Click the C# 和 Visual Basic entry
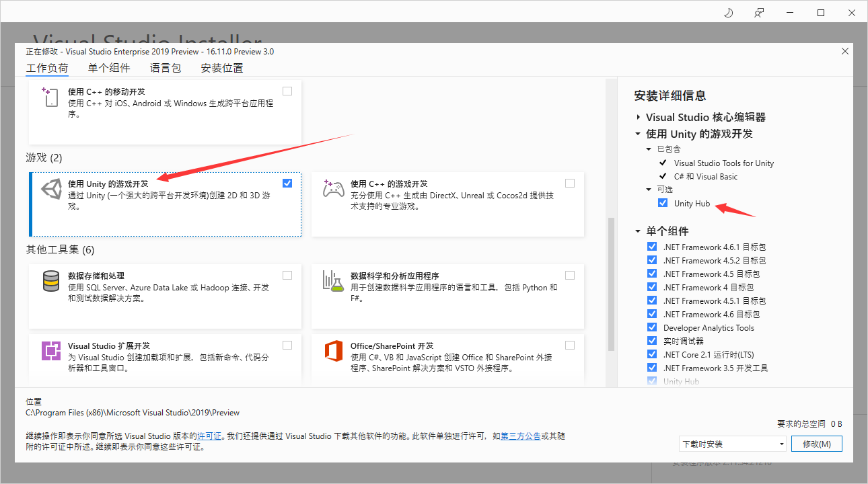Image resolution: width=868 pixels, height=484 pixels. coord(706,177)
